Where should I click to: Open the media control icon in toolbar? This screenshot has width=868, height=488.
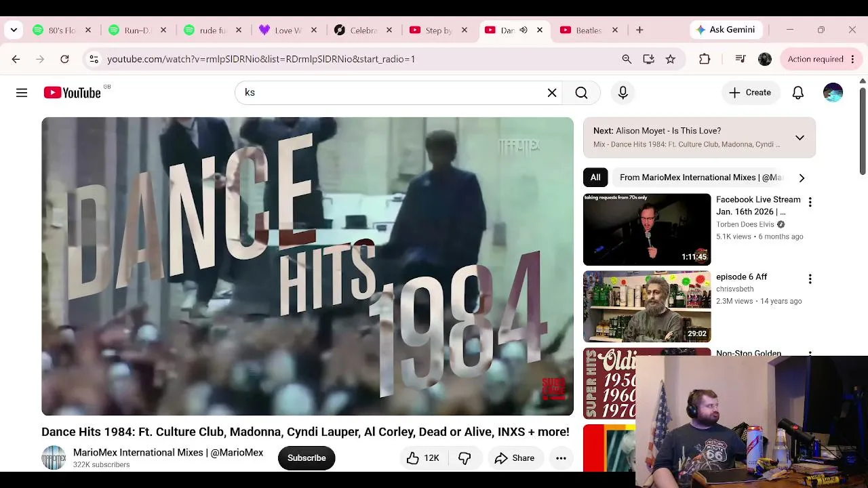click(741, 59)
